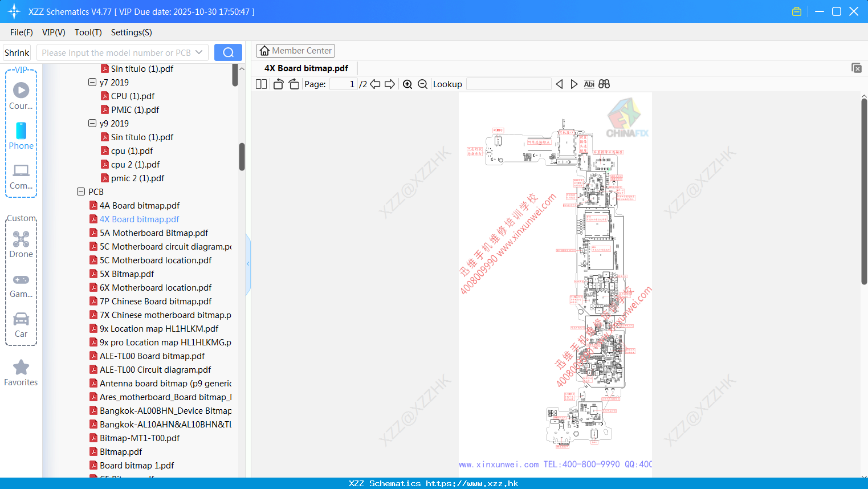Go to next page arrow

[390, 84]
